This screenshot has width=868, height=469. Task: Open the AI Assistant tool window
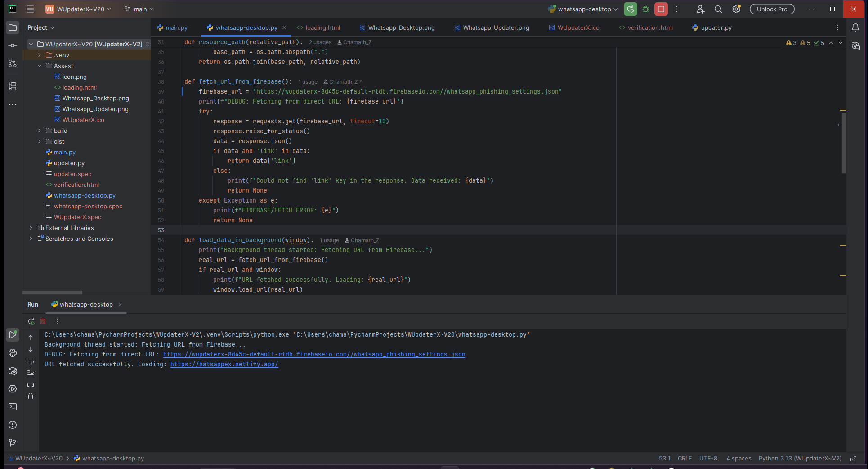click(855, 46)
